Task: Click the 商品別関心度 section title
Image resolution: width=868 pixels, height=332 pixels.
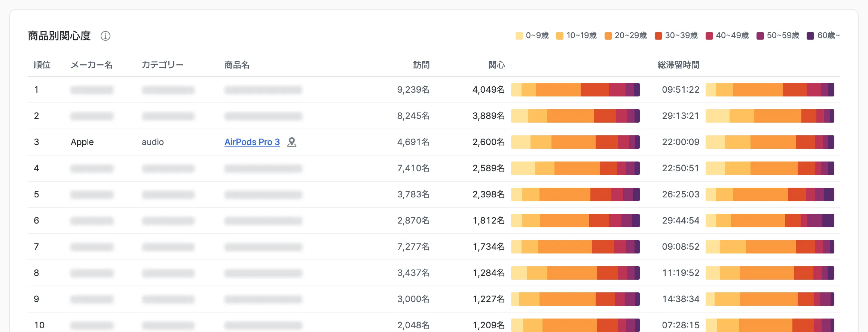Action: point(59,36)
